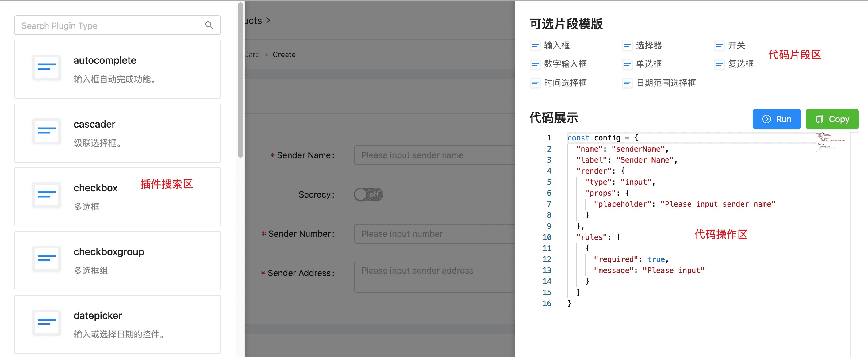Screen dimensions: 868x357
Task: Click the 开关 snippet template icon
Action: 719,45
